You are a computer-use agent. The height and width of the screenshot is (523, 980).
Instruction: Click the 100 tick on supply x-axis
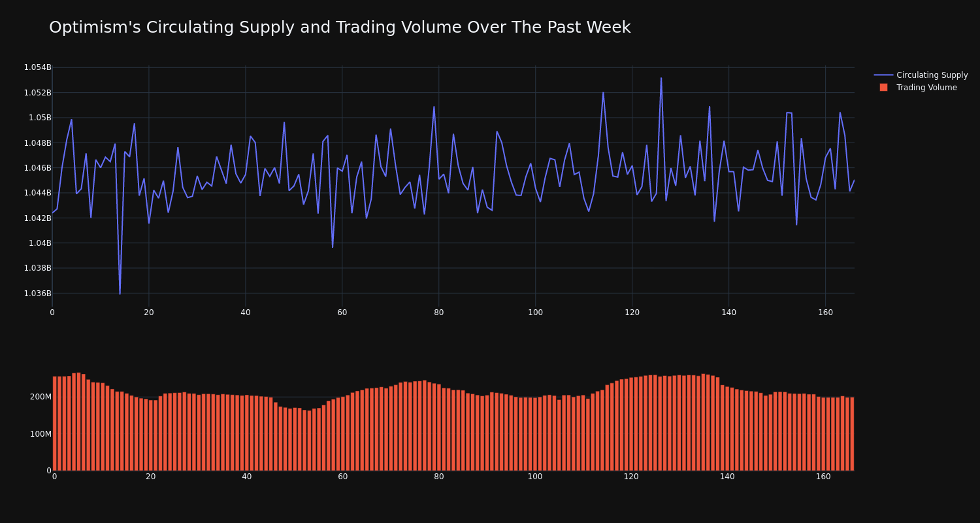click(536, 312)
